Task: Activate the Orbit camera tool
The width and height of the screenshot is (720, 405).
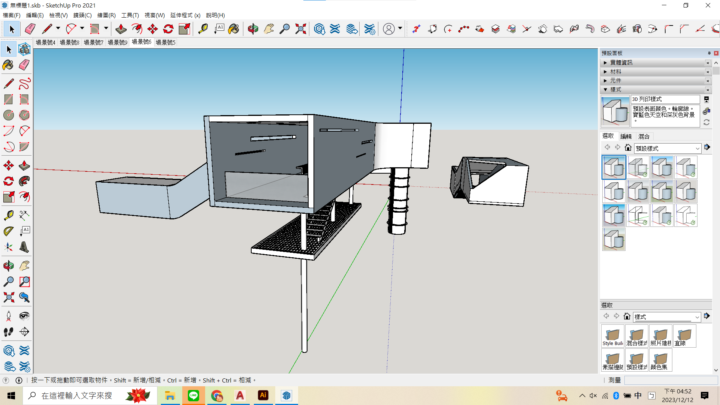Action: (253, 29)
